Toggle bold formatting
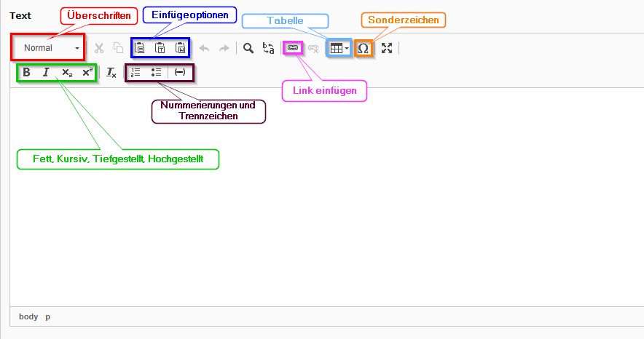This screenshot has width=644, height=339. click(x=27, y=72)
